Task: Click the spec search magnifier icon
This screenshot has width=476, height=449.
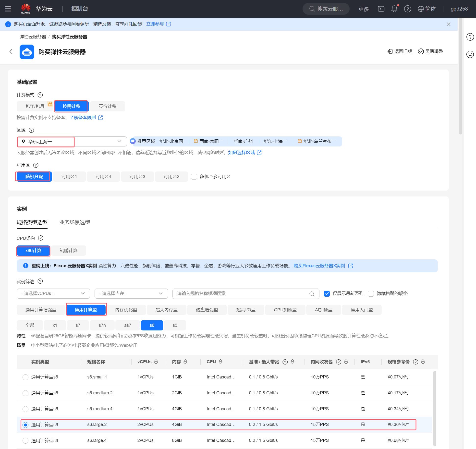Action: [312, 294]
